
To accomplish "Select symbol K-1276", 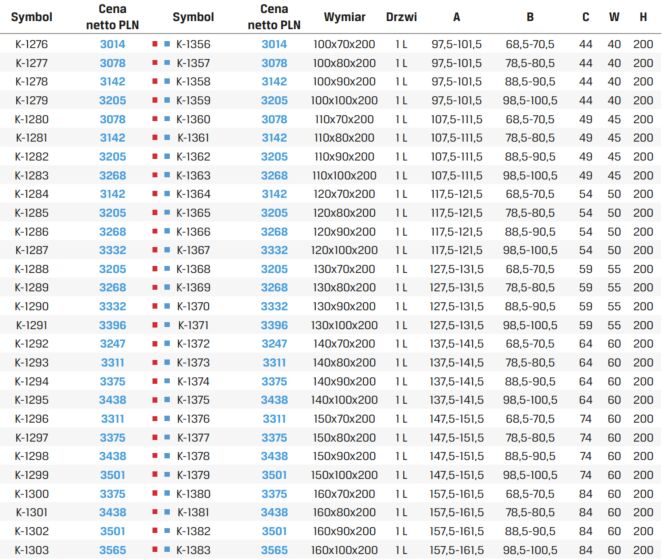I will [32, 44].
